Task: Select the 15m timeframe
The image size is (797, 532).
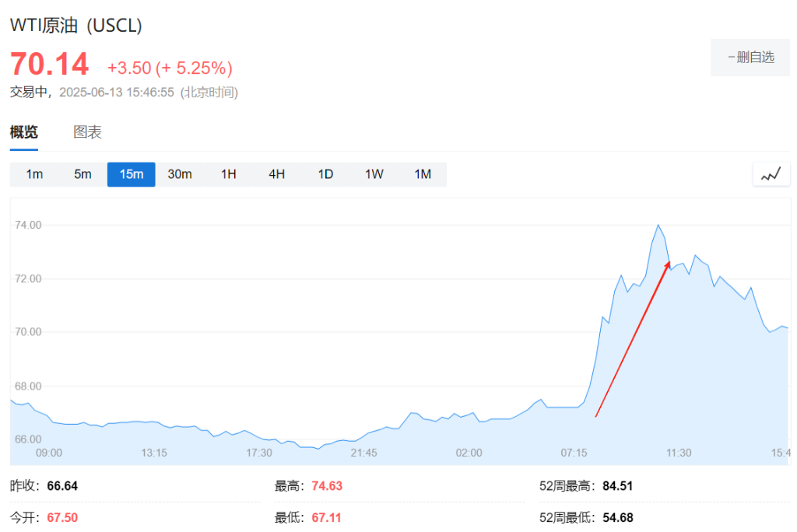Action: point(131,174)
